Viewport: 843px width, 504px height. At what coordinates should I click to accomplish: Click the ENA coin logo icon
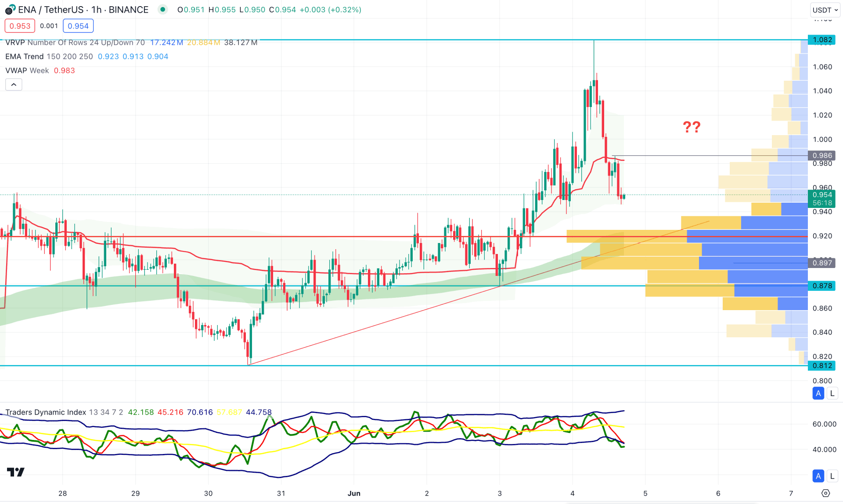[x=10, y=10]
